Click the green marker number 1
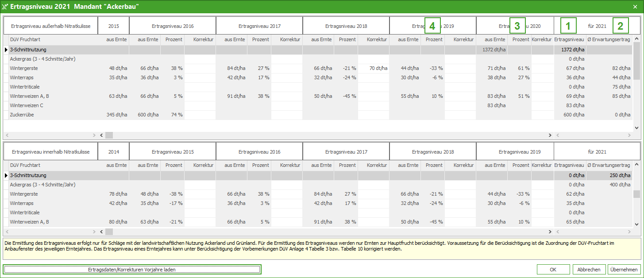The width and height of the screenshot is (644, 278). click(568, 26)
